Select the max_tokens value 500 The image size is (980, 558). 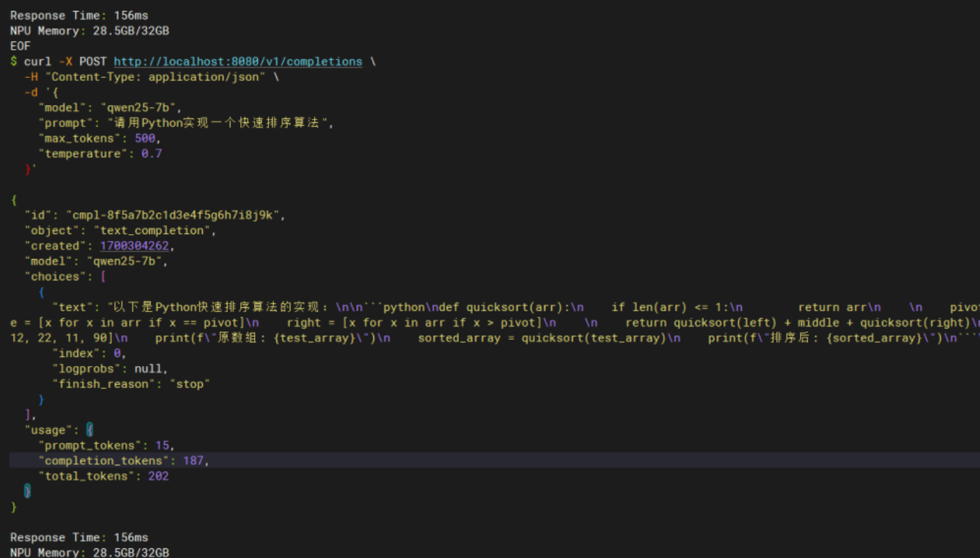pos(145,138)
